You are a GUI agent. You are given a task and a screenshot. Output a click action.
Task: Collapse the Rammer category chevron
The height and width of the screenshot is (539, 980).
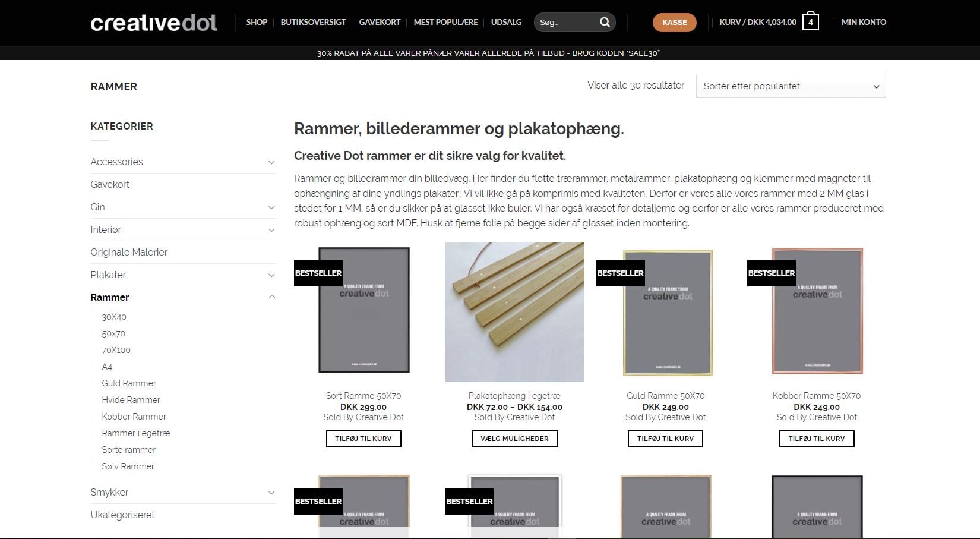tap(271, 297)
